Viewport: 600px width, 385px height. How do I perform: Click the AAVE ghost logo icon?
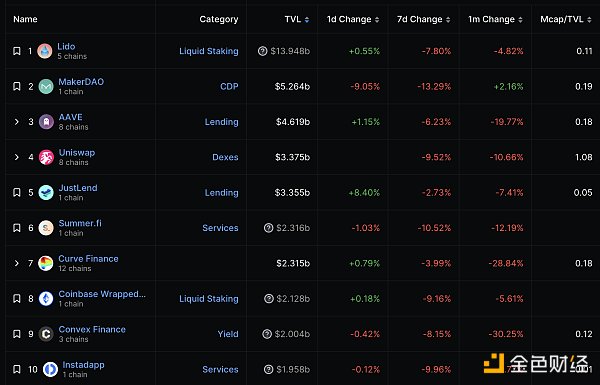46,122
